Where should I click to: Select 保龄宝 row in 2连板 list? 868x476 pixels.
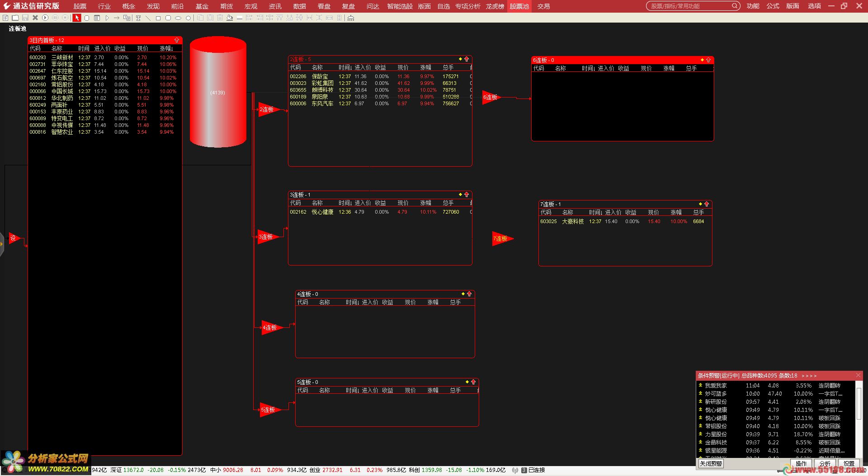click(380, 76)
